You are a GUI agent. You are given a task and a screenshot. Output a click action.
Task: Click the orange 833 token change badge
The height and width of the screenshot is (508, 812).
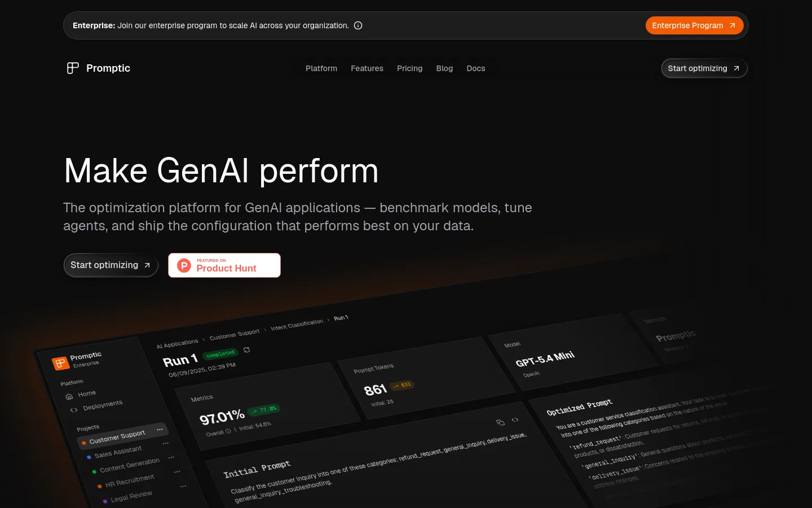point(403,385)
